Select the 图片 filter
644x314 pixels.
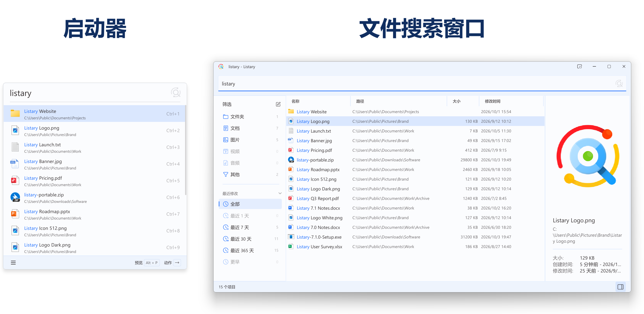[250, 140]
